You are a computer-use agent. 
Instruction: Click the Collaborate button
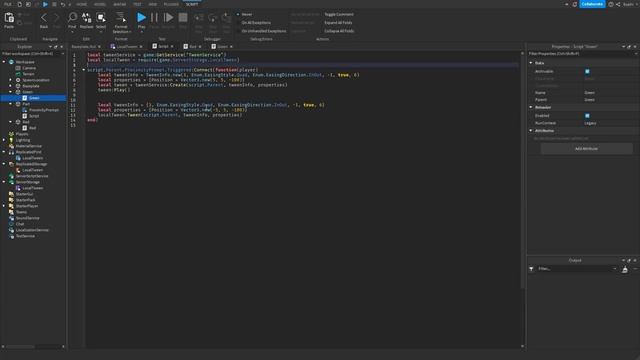tap(592, 4)
